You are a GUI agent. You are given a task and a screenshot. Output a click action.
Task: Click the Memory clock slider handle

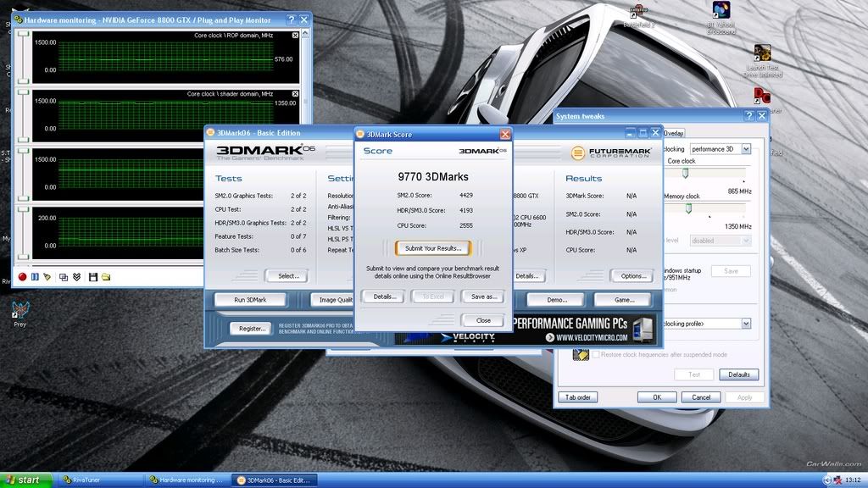[x=688, y=208]
